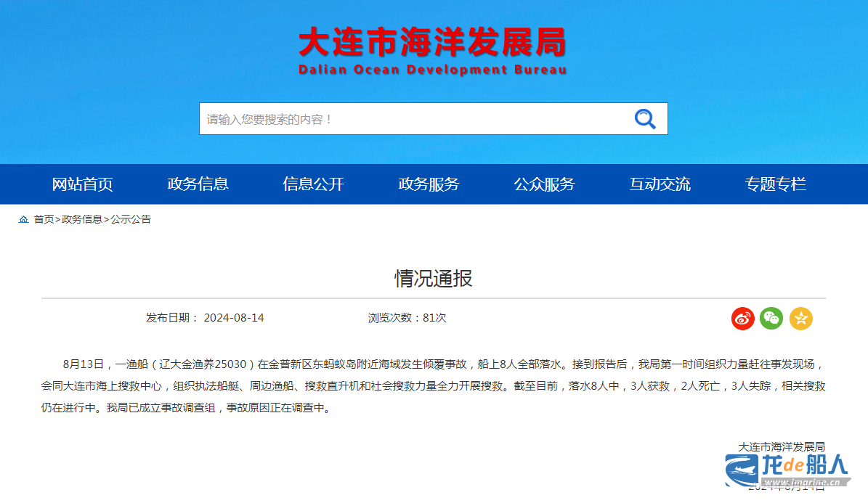Navigate to 互动交流 section

point(660,184)
